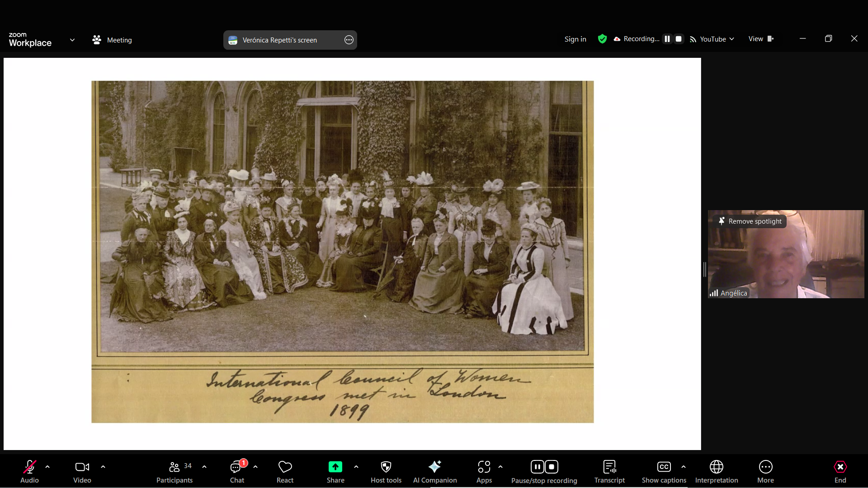Open the React emoji menu

pos(285,471)
